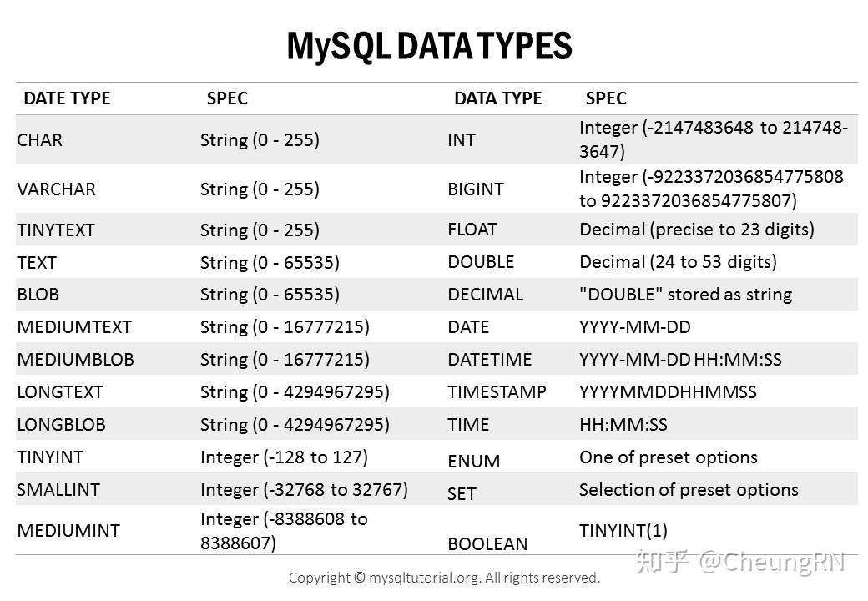Select the BIGINT data type cell
The width and height of the screenshot is (868, 601).
click(476, 189)
